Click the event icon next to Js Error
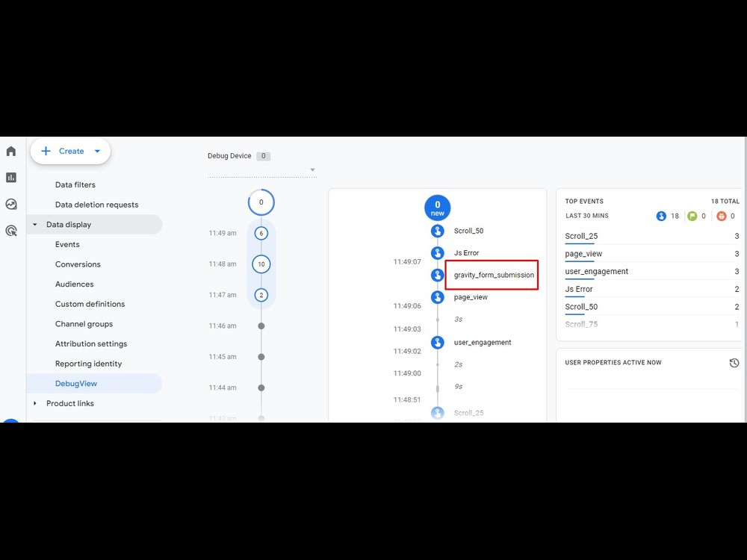The image size is (747, 560). coord(437,252)
